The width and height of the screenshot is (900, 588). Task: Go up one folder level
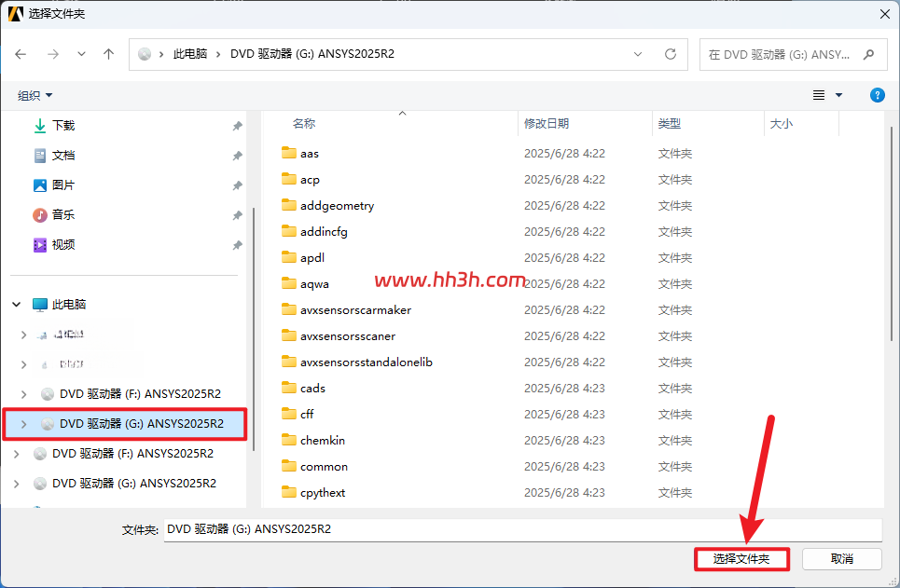108,54
